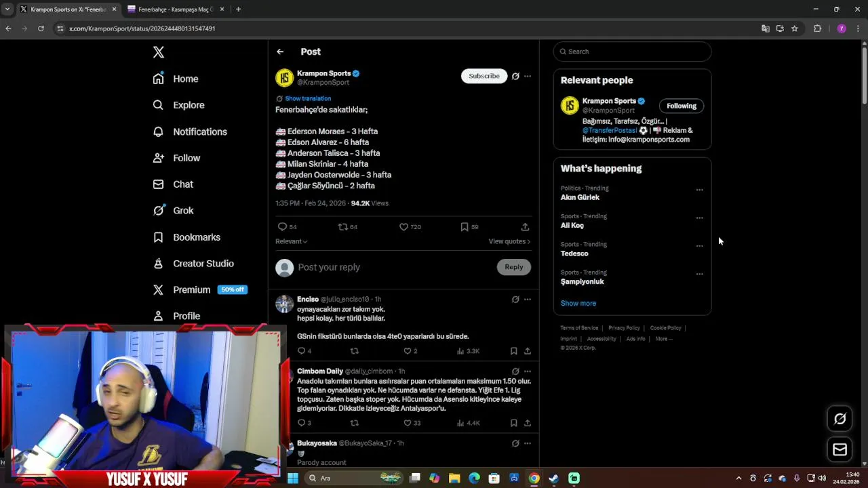Reload the page in Chrome

[x=41, y=28]
